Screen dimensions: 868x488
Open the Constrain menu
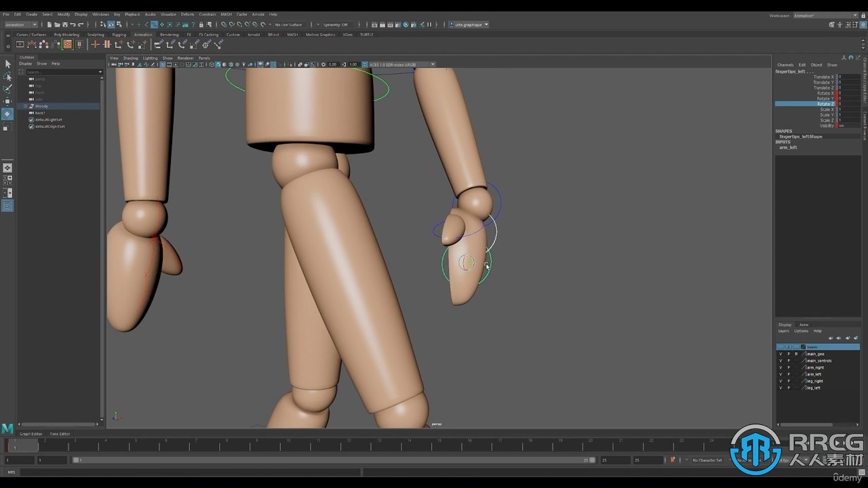[x=208, y=14]
